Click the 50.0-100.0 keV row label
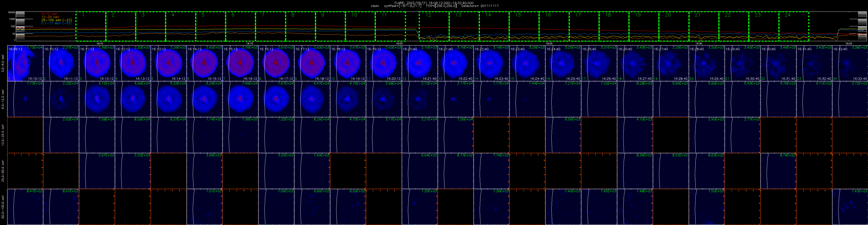Screen dimensions: 868x225 (3, 207)
